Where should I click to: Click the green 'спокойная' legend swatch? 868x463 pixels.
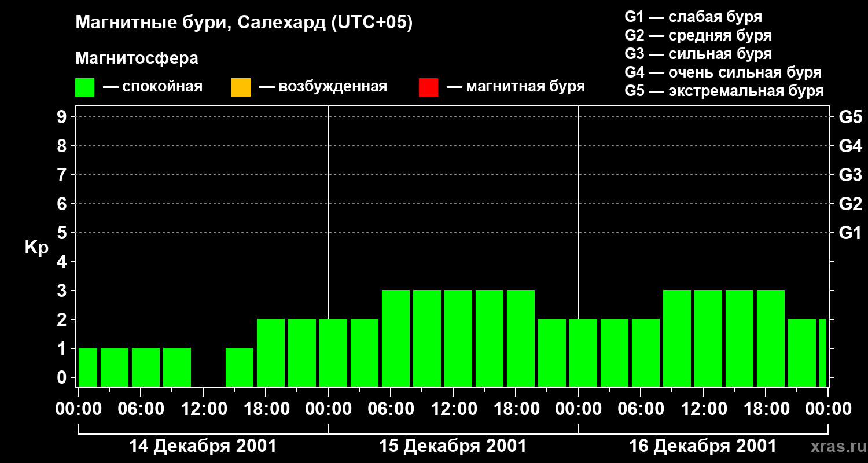pyautogui.click(x=85, y=87)
